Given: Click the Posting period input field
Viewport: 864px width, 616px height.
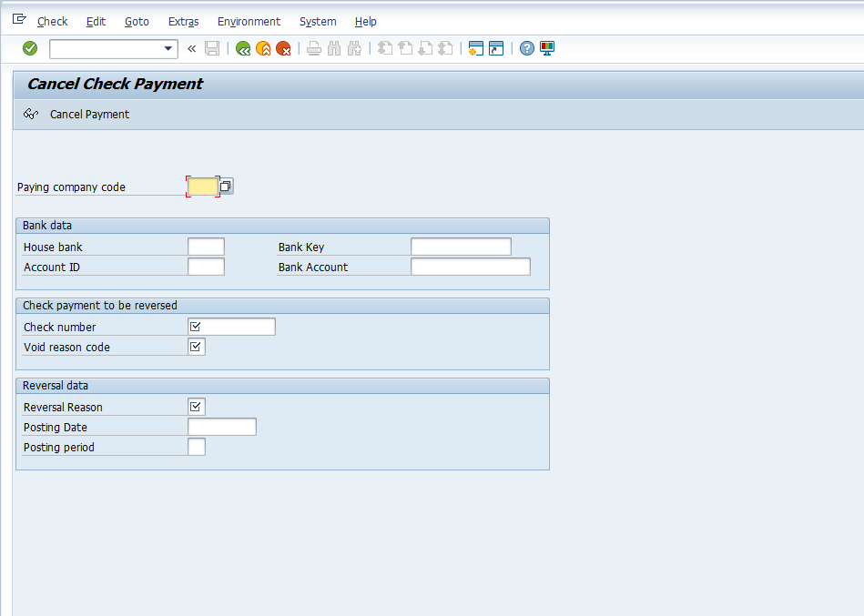Looking at the screenshot, I should (197, 447).
